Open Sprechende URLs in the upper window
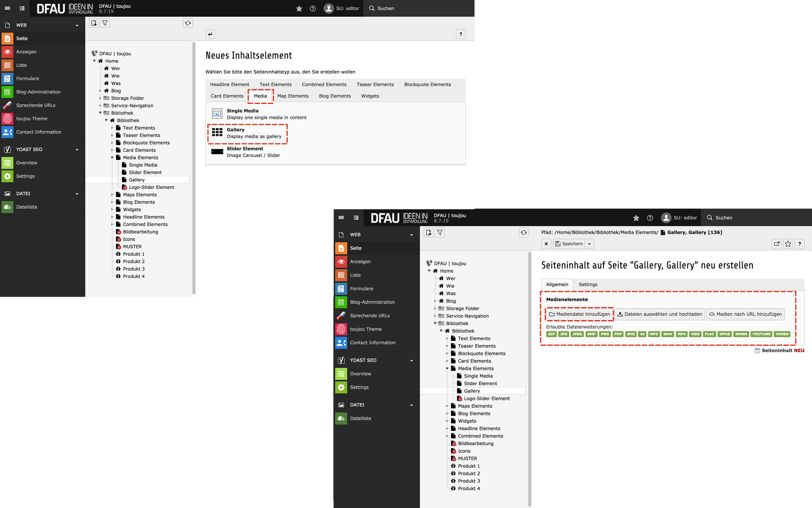 pos(43,105)
